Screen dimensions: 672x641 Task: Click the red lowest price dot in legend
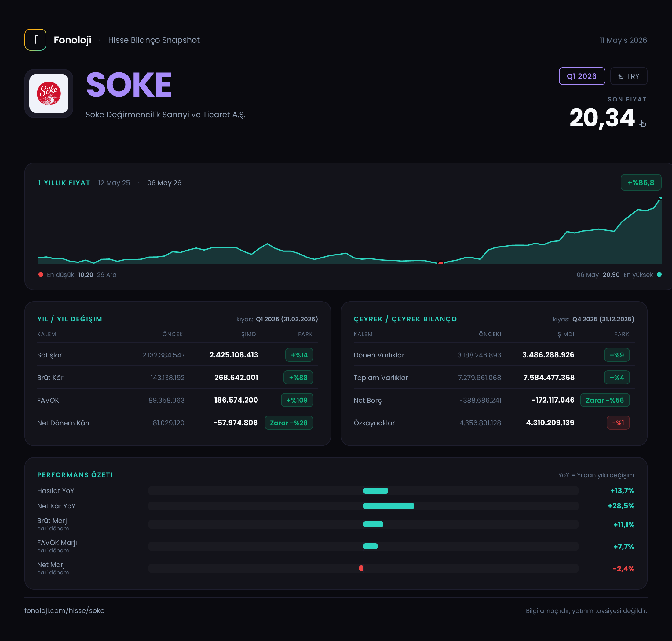[41, 274]
